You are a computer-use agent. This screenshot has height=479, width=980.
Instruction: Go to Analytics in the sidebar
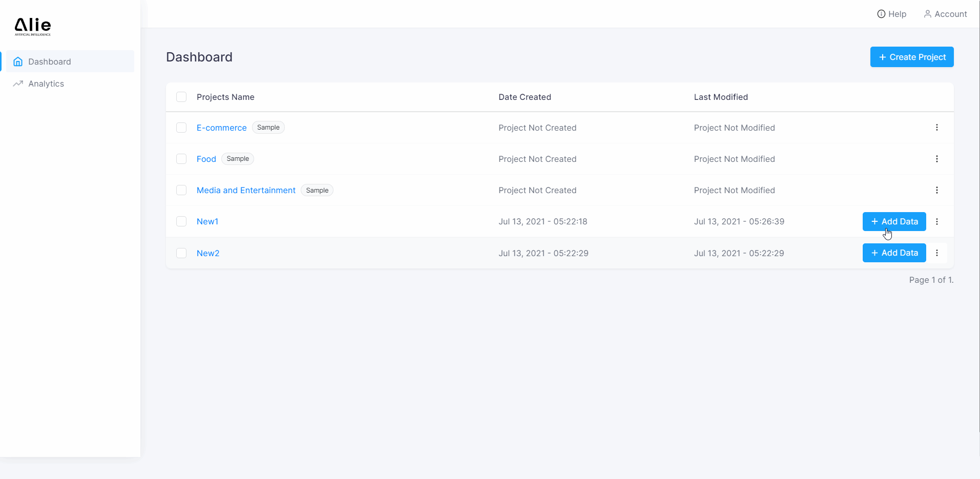(46, 84)
